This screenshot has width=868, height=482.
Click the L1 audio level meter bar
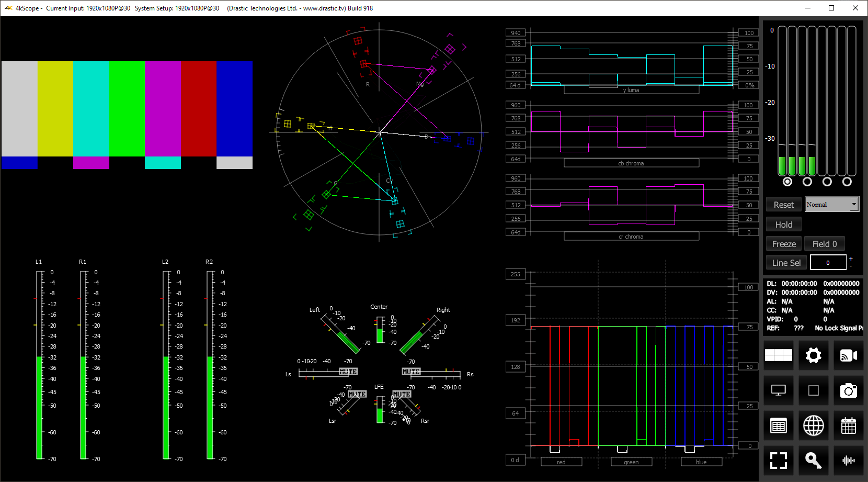(x=39, y=365)
